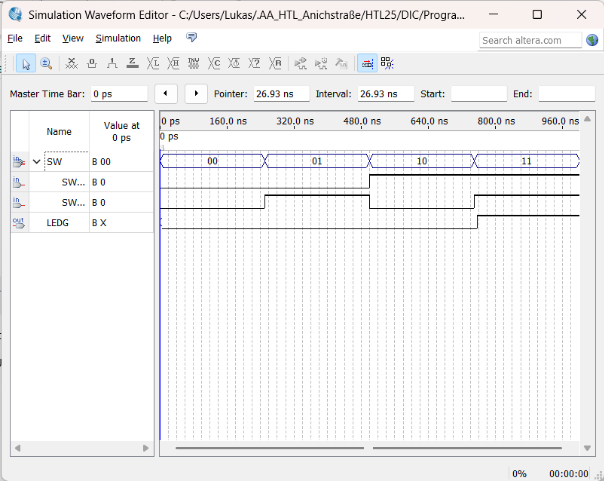Collapse the SW signal group
The height and width of the screenshot is (481, 605).
click(37, 161)
